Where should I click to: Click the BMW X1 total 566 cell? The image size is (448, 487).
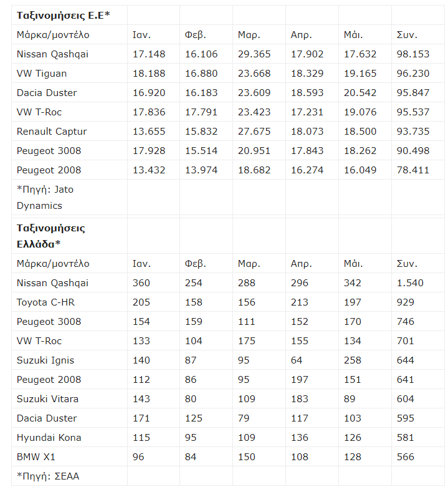pos(405,457)
